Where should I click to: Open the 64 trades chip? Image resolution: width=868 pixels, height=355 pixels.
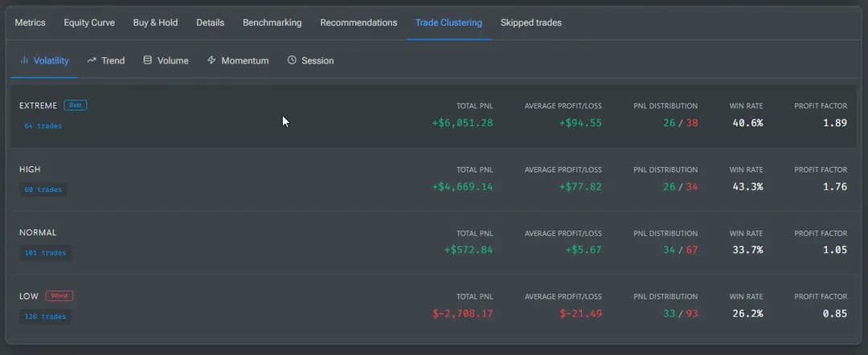[43, 126]
